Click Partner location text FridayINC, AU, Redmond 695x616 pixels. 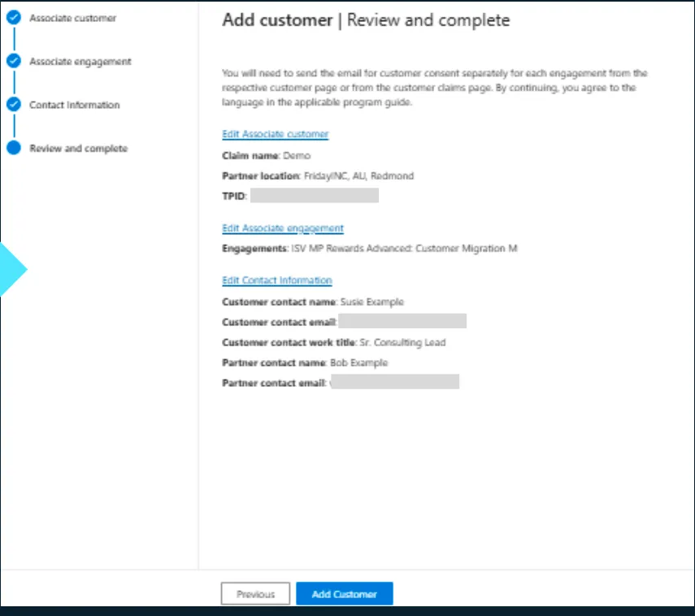coord(358,176)
